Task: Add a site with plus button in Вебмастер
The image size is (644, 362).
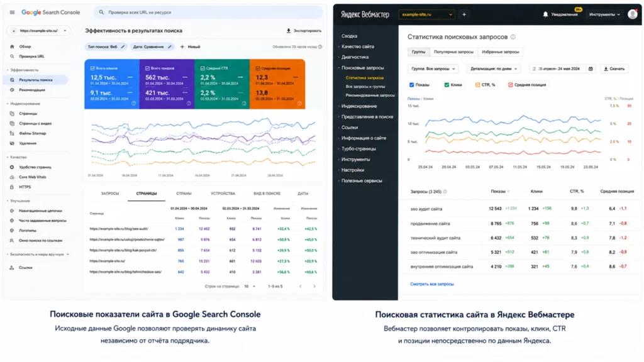Action: click(x=464, y=14)
